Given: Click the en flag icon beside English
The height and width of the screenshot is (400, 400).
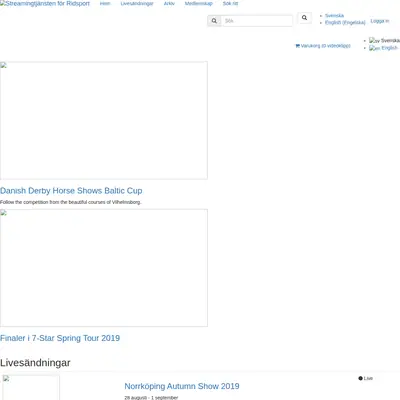Looking at the screenshot, I should (375, 48).
